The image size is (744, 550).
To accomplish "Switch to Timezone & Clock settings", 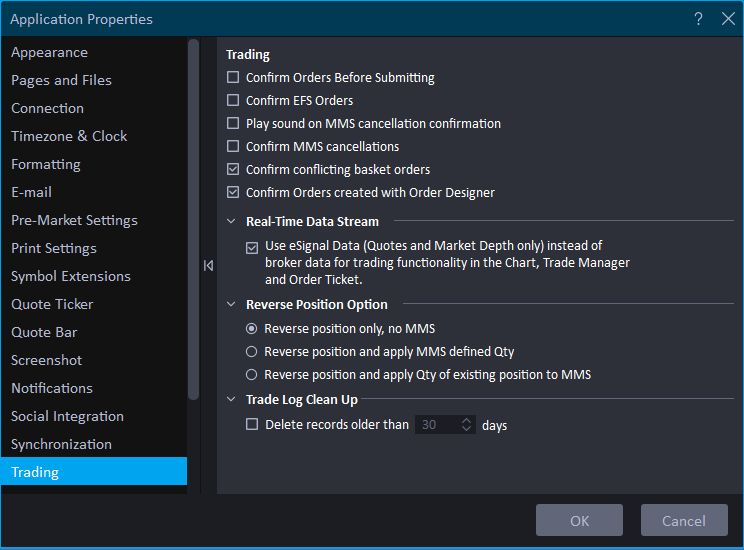I will (x=69, y=136).
